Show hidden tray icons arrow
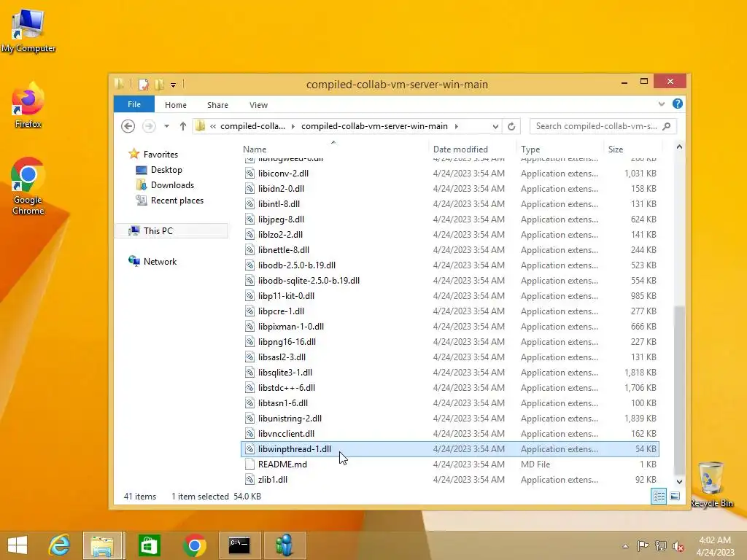747x560 pixels. pos(625,546)
